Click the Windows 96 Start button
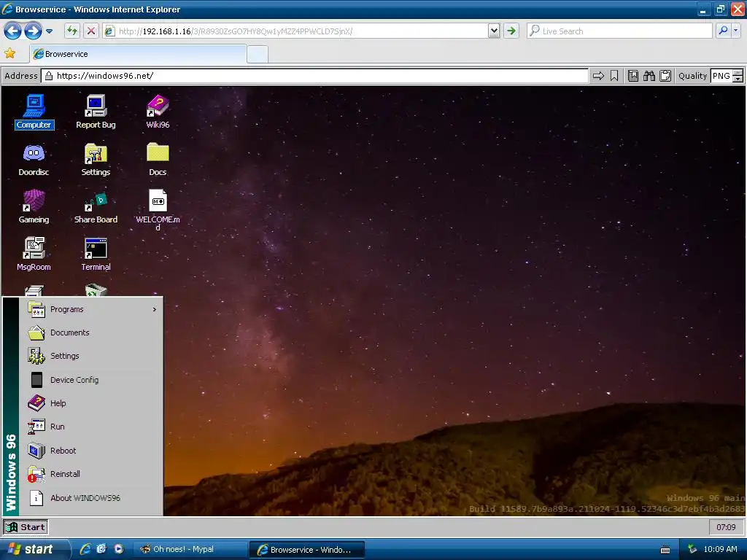 click(26, 527)
